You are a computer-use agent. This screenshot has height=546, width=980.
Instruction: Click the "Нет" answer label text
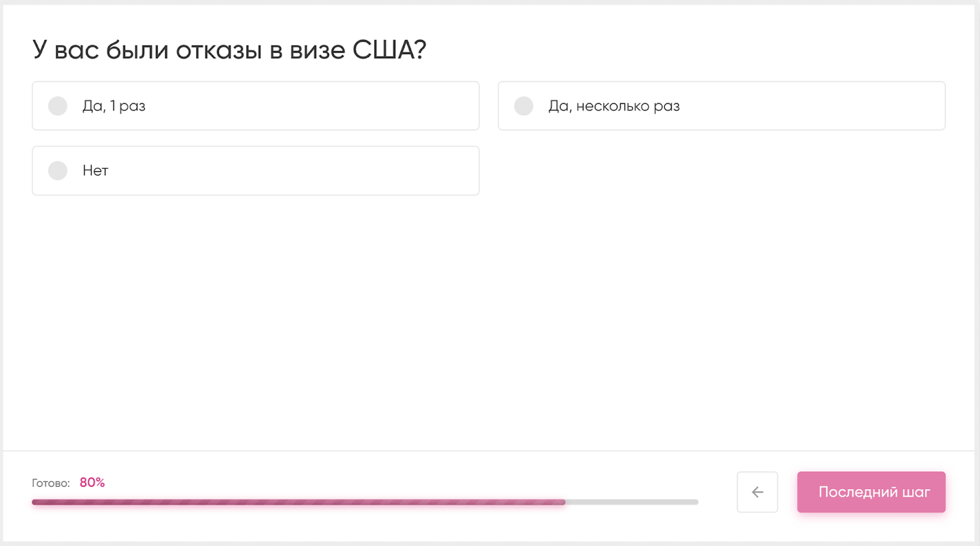click(95, 171)
